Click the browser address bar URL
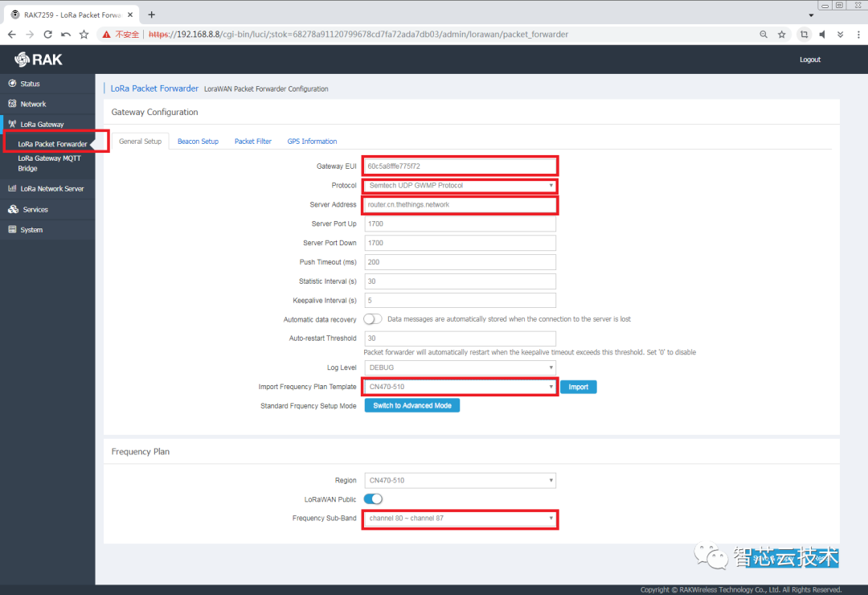Image resolution: width=868 pixels, height=595 pixels. 358,35
